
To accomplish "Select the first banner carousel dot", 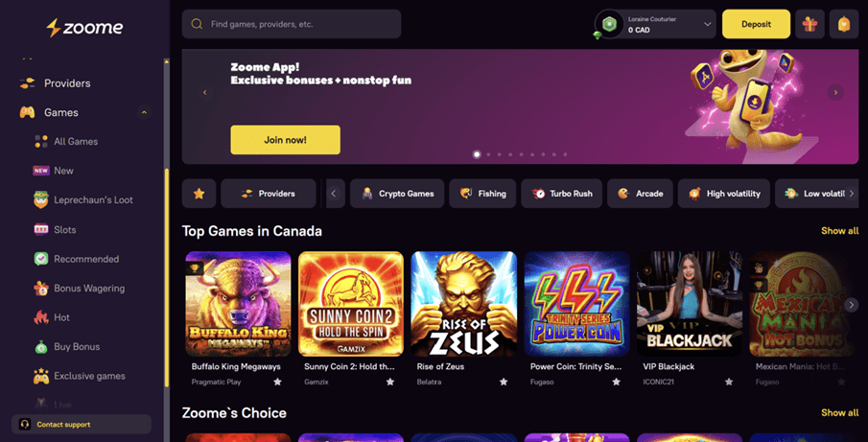I will (477, 154).
